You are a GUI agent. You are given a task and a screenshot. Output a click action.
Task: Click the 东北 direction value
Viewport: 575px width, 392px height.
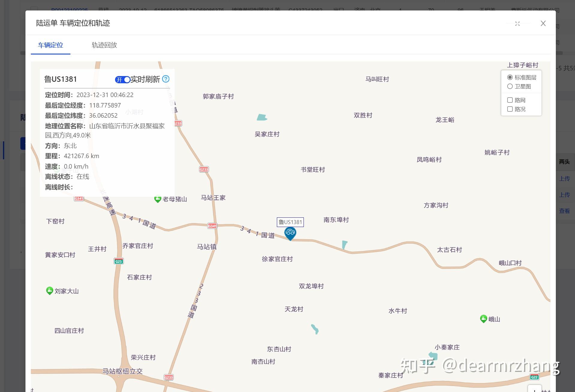pyautogui.click(x=70, y=146)
